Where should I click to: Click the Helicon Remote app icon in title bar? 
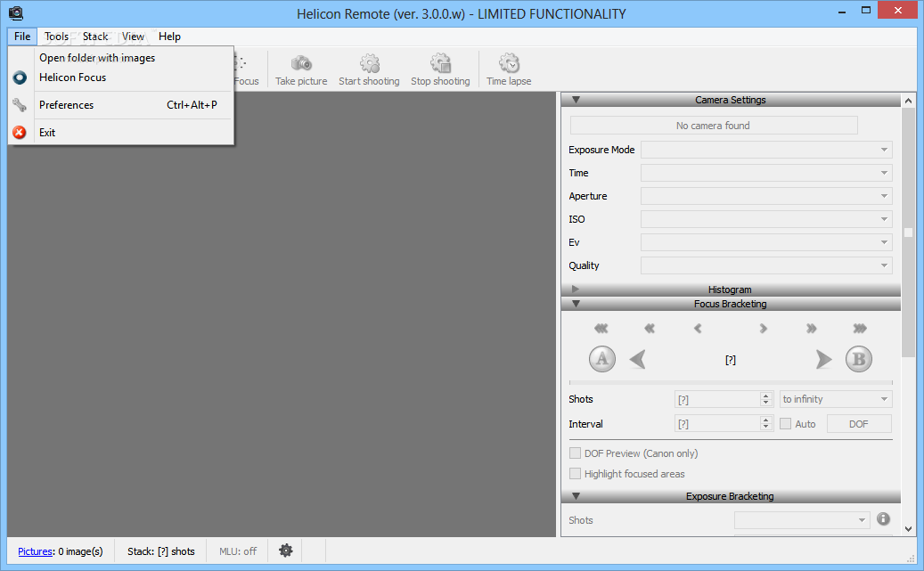(x=16, y=12)
